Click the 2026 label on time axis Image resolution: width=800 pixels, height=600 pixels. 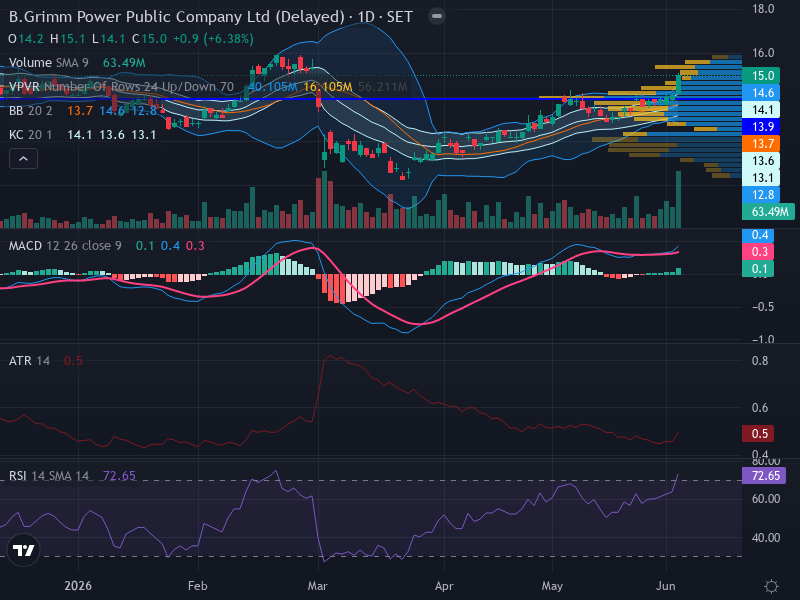point(78,586)
